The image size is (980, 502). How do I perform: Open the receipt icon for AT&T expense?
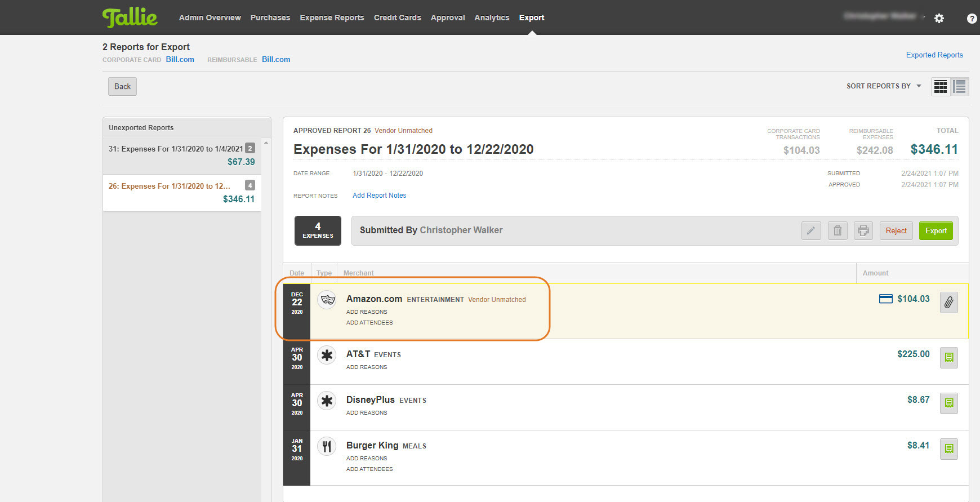pos(949,357)
